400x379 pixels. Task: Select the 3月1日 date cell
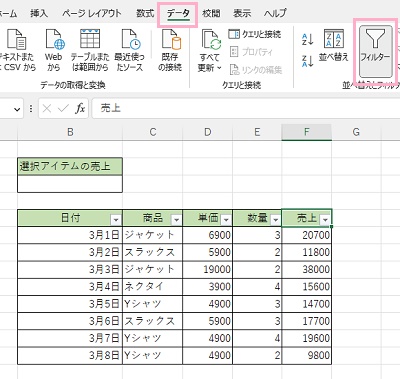[70, 235]
